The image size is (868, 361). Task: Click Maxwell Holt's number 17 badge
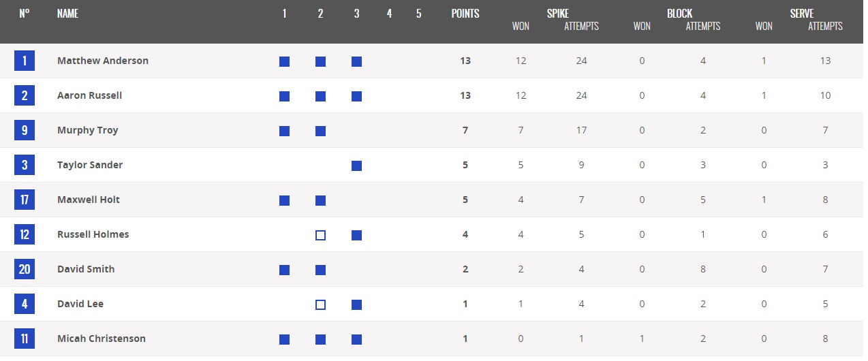pyautogui.click(x=25, y=200)
